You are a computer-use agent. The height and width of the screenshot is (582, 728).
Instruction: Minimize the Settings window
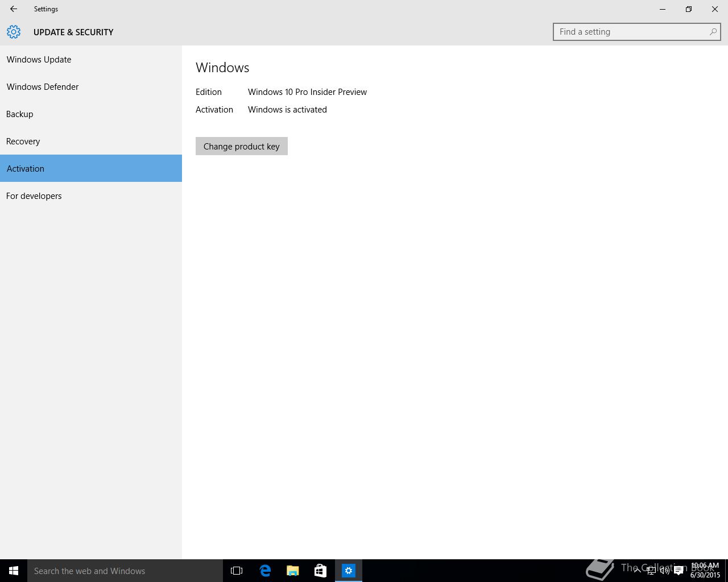click(663, 9)
